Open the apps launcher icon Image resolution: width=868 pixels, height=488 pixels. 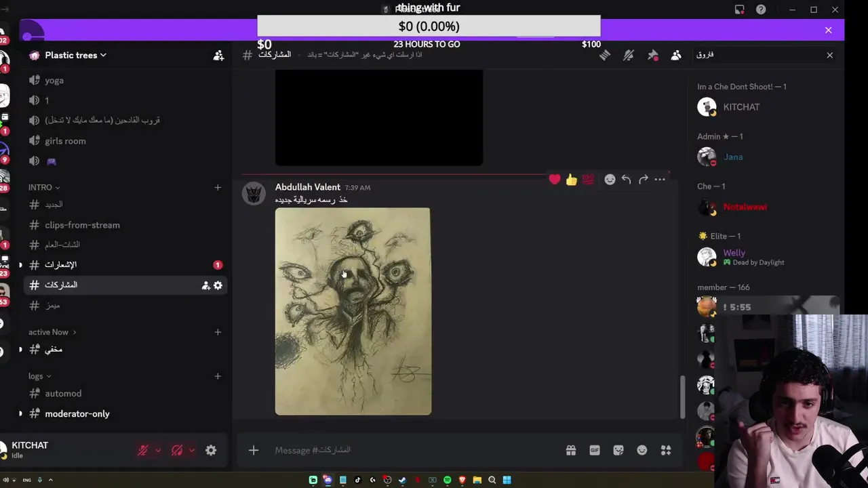666,450
